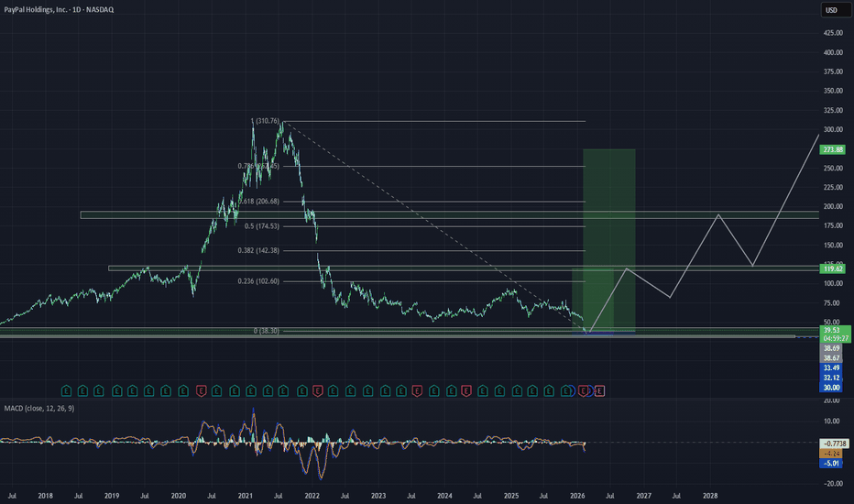
Task: Click the blue 33.49 price label
Action: [x=831, y=367]
